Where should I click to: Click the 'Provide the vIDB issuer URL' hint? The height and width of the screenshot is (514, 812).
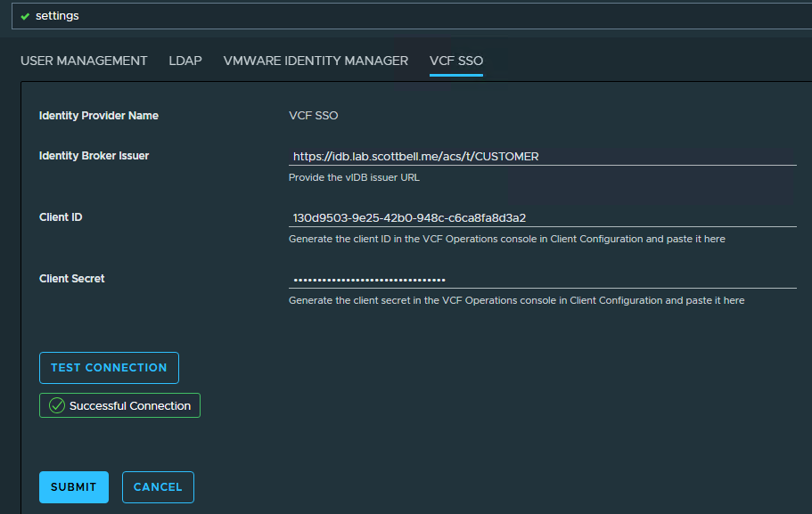[354, 177]
